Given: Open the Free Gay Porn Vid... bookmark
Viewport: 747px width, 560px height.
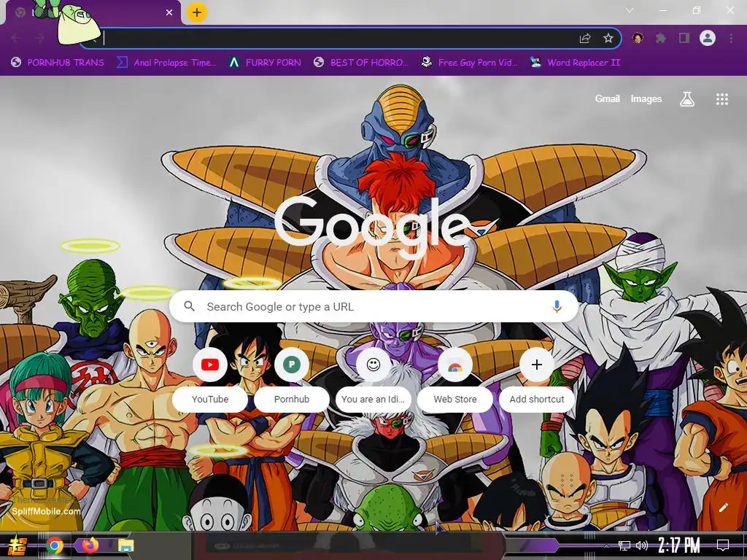Looking at the screenshot, I should click(469, 63).
